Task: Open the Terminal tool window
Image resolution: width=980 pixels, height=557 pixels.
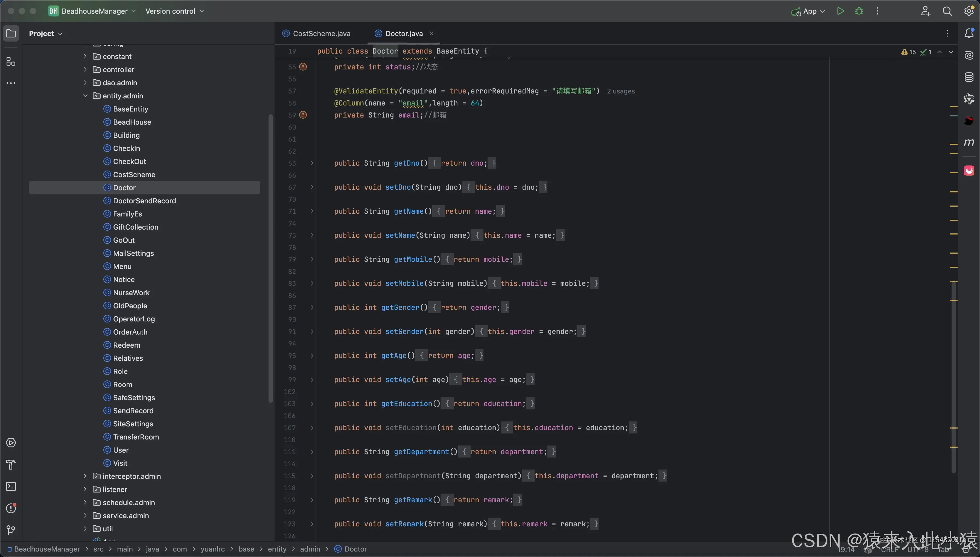Action: tap(11, 486)
